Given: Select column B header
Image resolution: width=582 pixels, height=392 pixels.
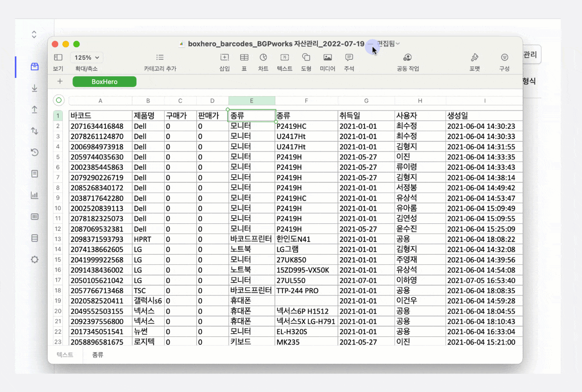Looking at the screenshot, I should [x=148, y=100].
